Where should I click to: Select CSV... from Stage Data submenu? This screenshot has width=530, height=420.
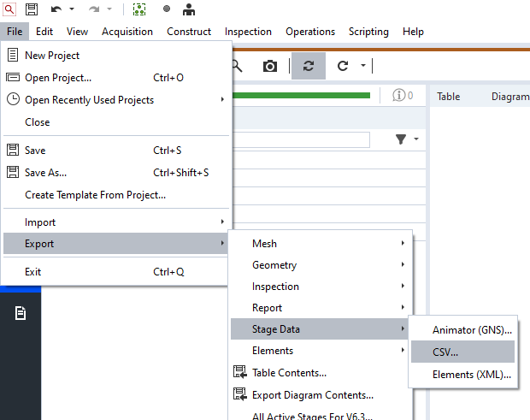[x=445, y=352]
